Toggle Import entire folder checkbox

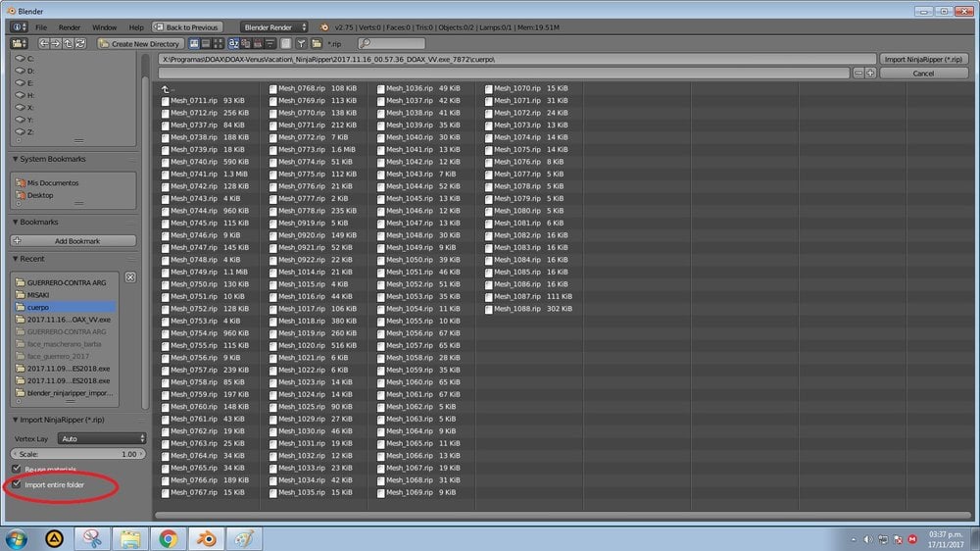17,484
